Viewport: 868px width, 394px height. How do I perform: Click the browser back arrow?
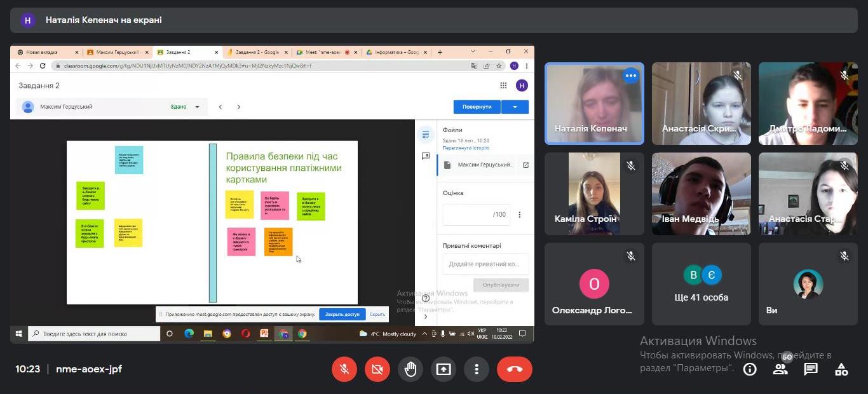pyautogui.click(x=18, y=65)
